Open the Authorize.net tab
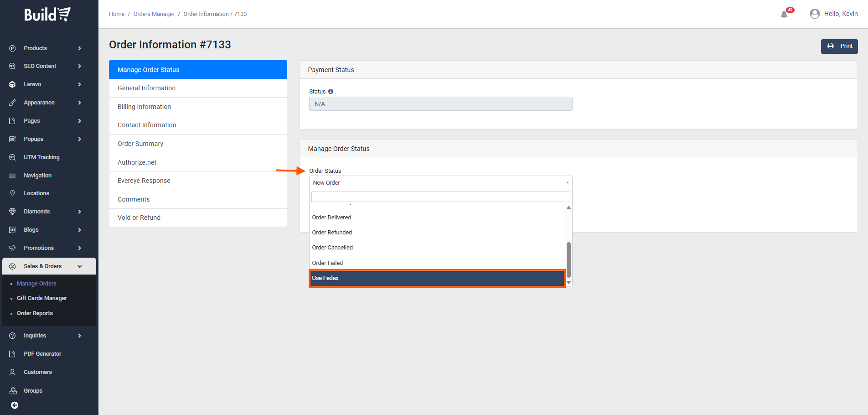Viewport: 868px width, 415px height. click(198, 162)
